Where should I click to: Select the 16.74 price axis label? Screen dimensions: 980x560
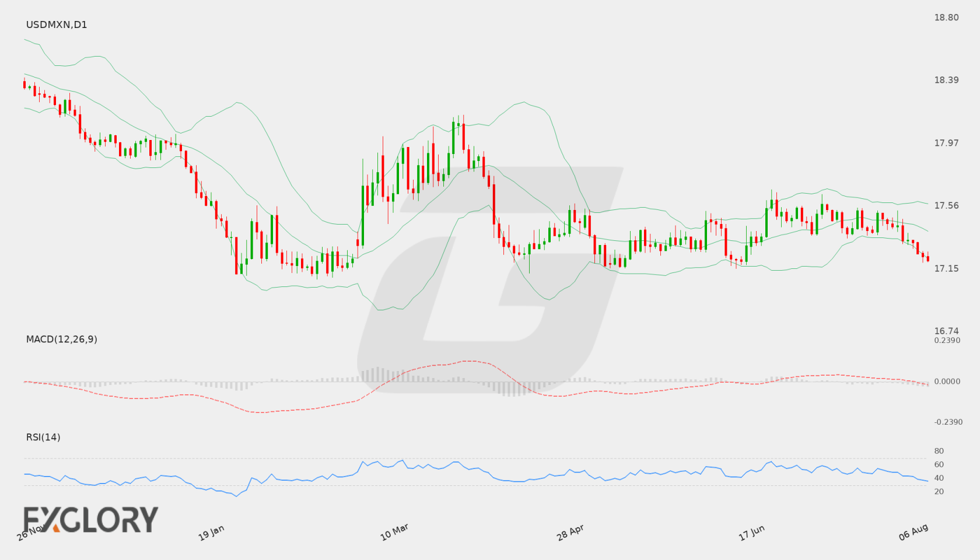pyautogui.click(x=946, y=331)
